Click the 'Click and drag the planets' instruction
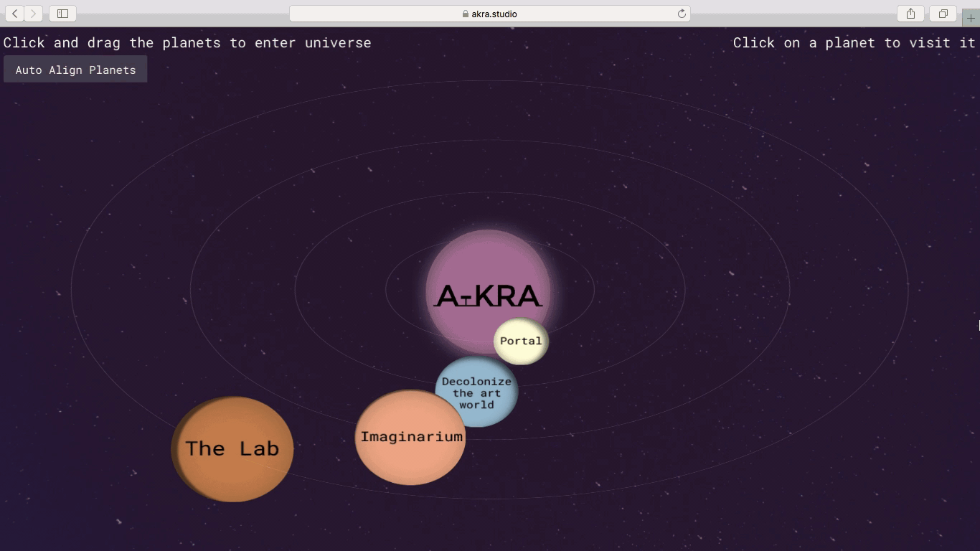 [x=187, y=43]
